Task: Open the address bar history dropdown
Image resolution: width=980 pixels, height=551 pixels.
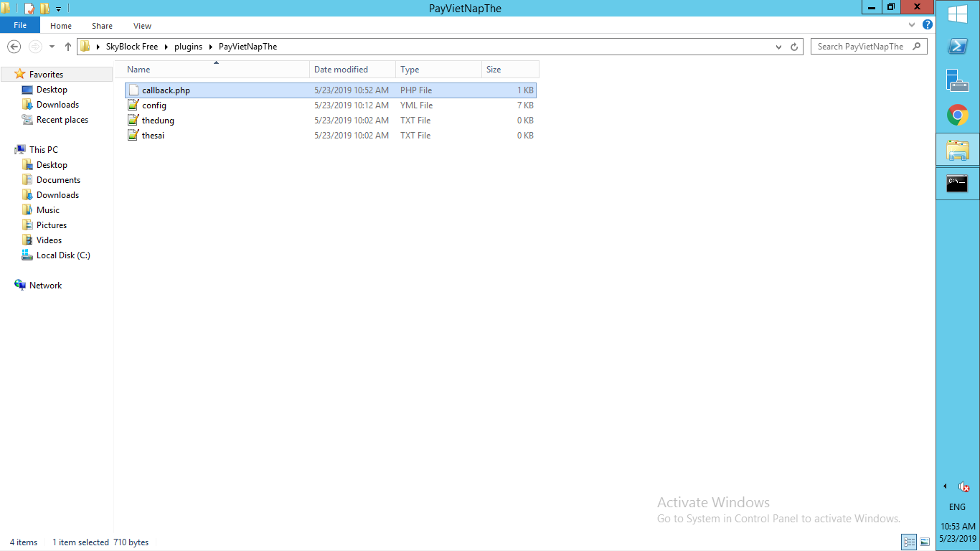Action: (779, 47)
